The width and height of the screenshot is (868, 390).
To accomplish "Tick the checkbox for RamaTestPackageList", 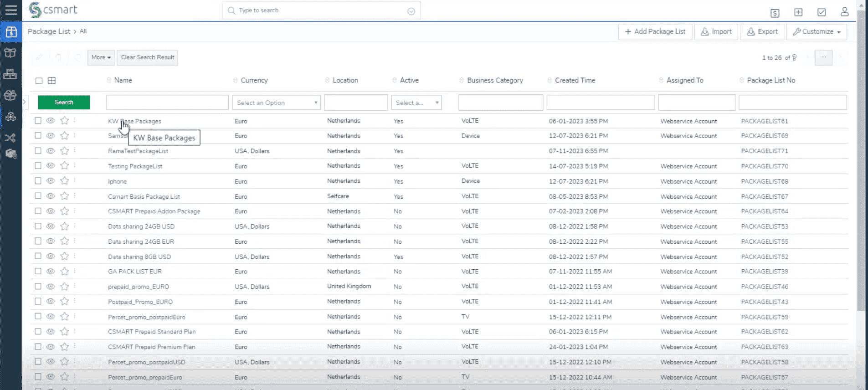I will pos(38,151).
